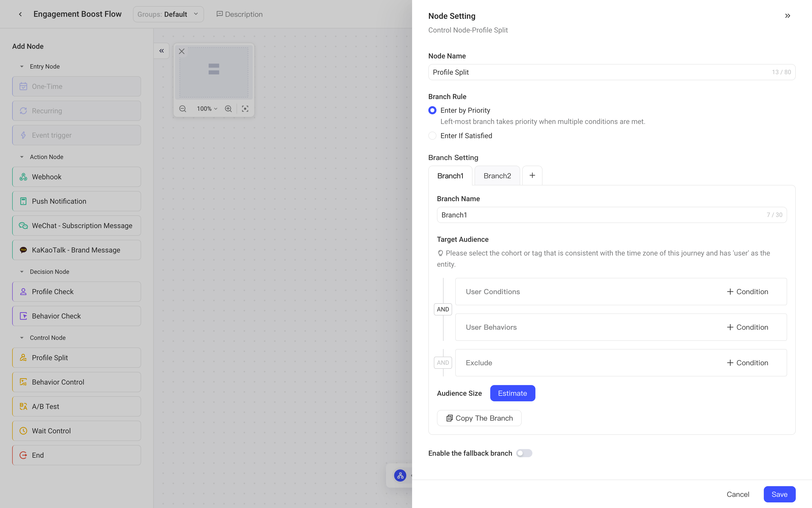Select the A/B Test node
This screenshot has width=812, height=508.
76,406
